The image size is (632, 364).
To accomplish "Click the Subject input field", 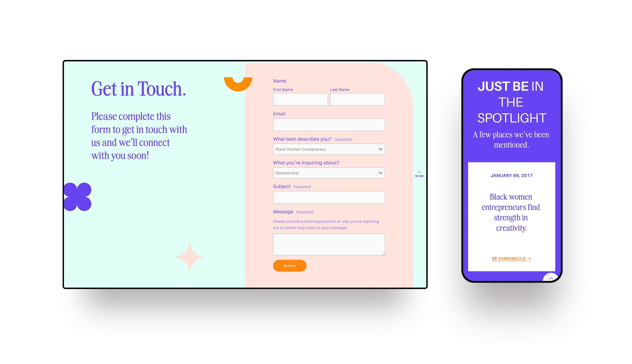I will [329, 197].
